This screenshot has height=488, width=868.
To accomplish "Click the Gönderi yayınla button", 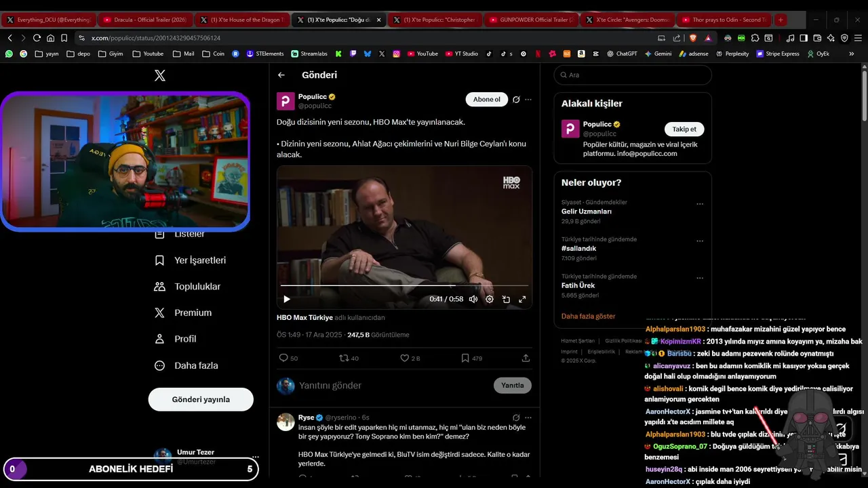I will 201,399.
